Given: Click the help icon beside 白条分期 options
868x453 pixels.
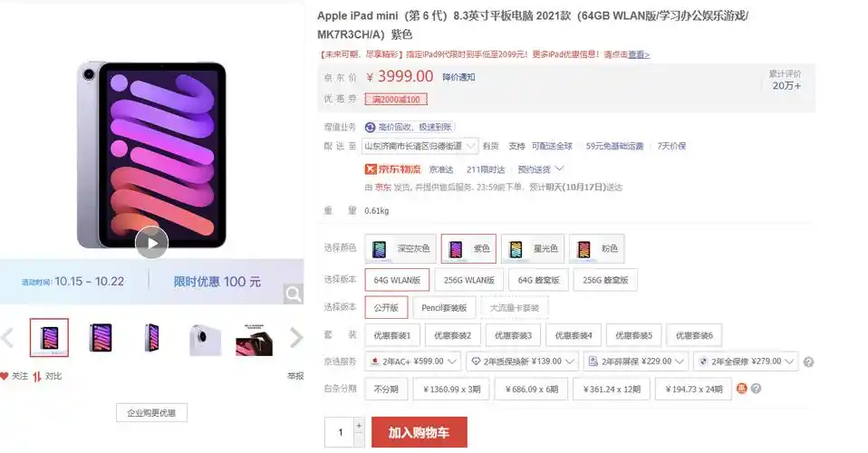Looking at the screenshot, I should (x=757, y=389).
